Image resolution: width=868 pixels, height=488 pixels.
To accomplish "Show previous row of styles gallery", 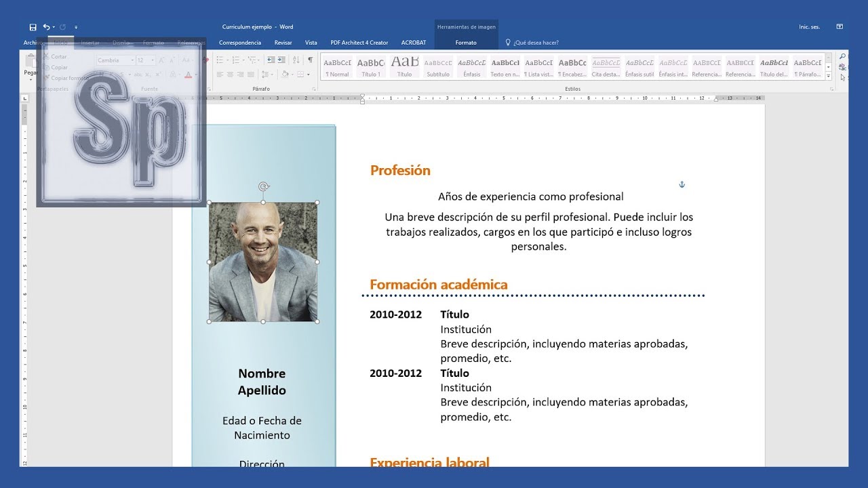I will coord(829,59).
